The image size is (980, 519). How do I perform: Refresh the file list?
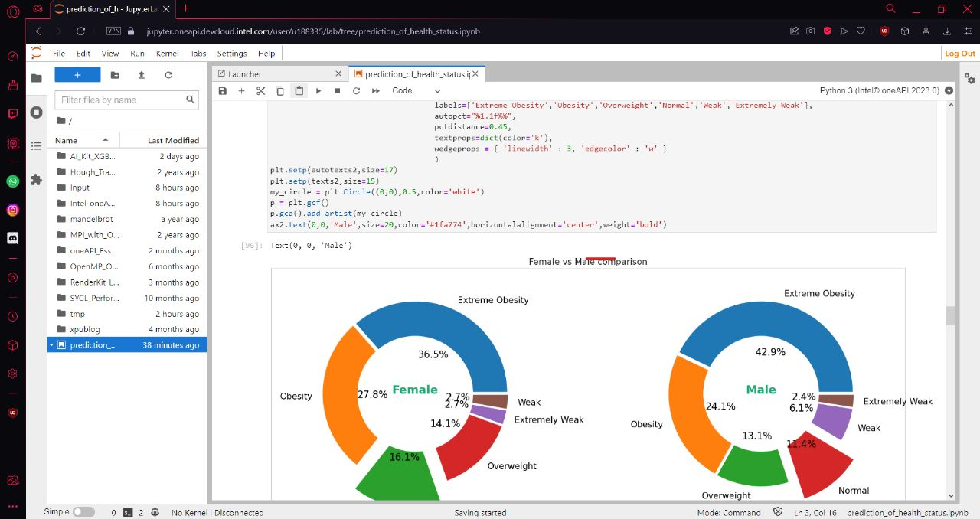pyautogui.click(x=168, y=75)
